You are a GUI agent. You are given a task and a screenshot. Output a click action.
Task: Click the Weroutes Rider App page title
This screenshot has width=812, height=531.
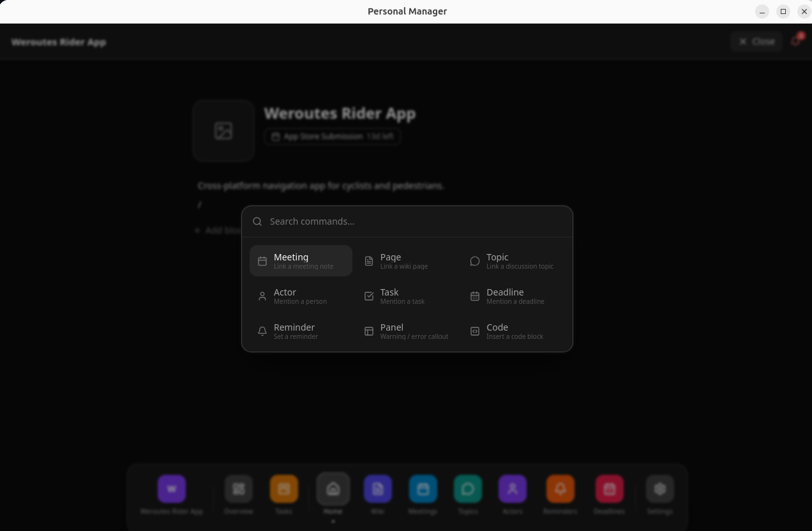[340, 114]
